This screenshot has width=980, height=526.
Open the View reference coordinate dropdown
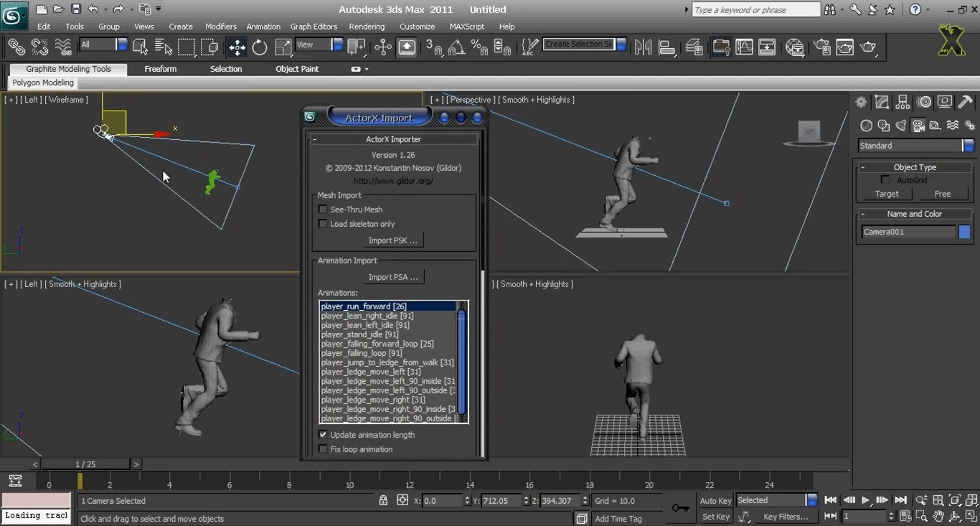pyautogui.click(x=319, y=44)
